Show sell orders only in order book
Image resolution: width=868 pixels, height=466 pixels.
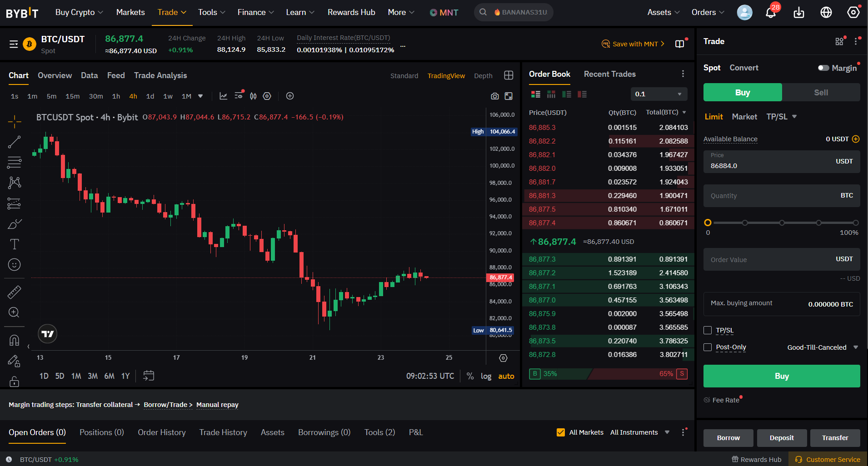click(582, 94)
